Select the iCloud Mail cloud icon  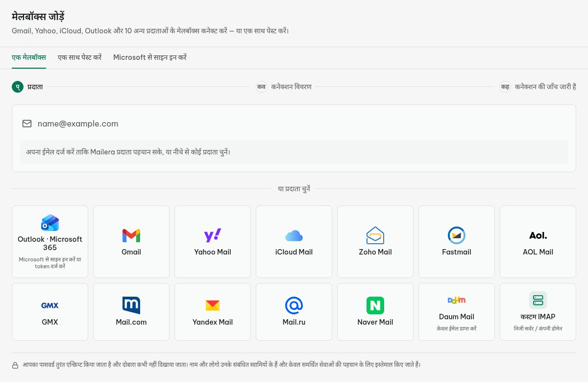pyautogui.click(x=294, y=235)
